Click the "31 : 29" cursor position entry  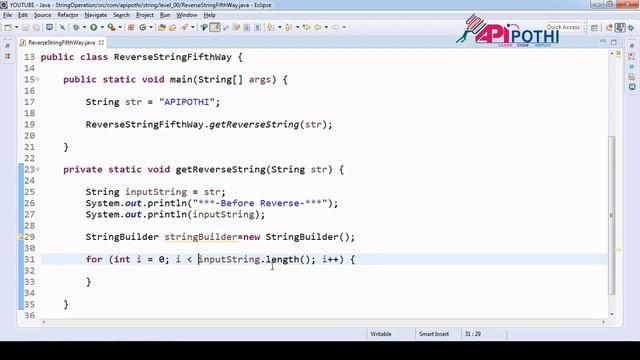[472, 334]
